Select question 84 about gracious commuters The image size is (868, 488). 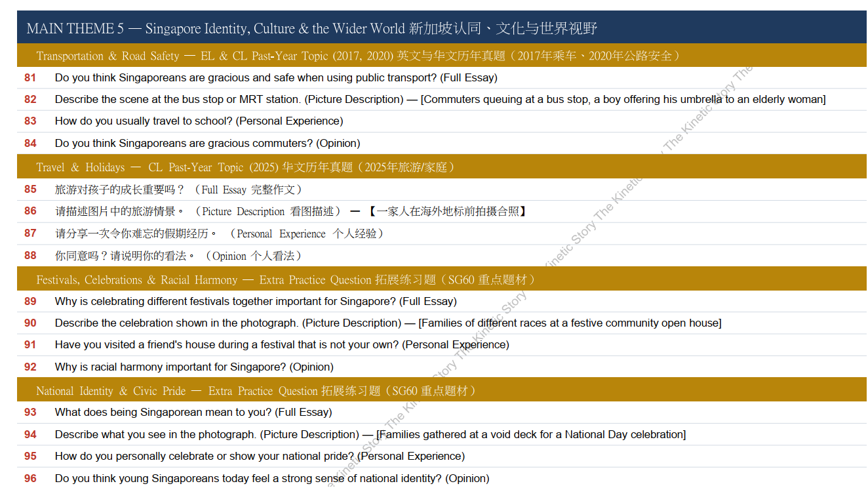coord(207,143)
